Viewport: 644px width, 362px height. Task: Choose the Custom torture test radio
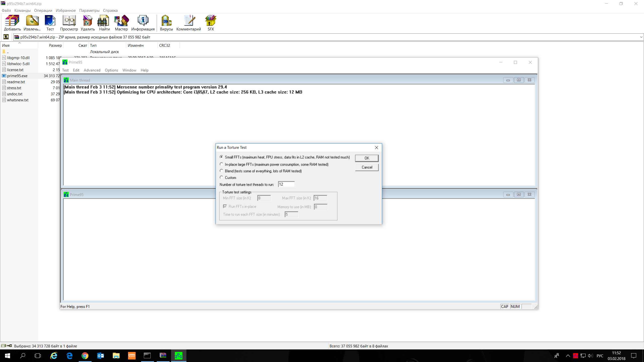click(x=221, y=177)
